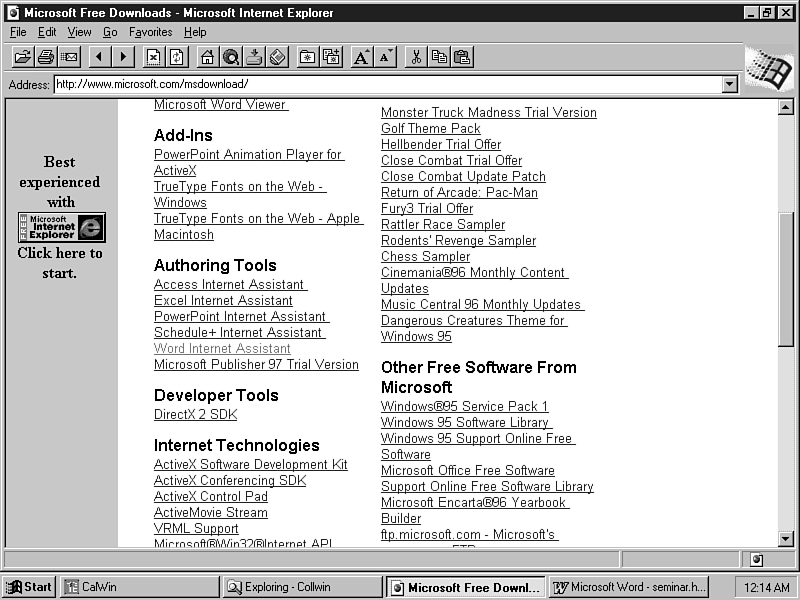Use larger font with big A icon
The height and width of the screenshot is (600, 800).
[361, 57]
